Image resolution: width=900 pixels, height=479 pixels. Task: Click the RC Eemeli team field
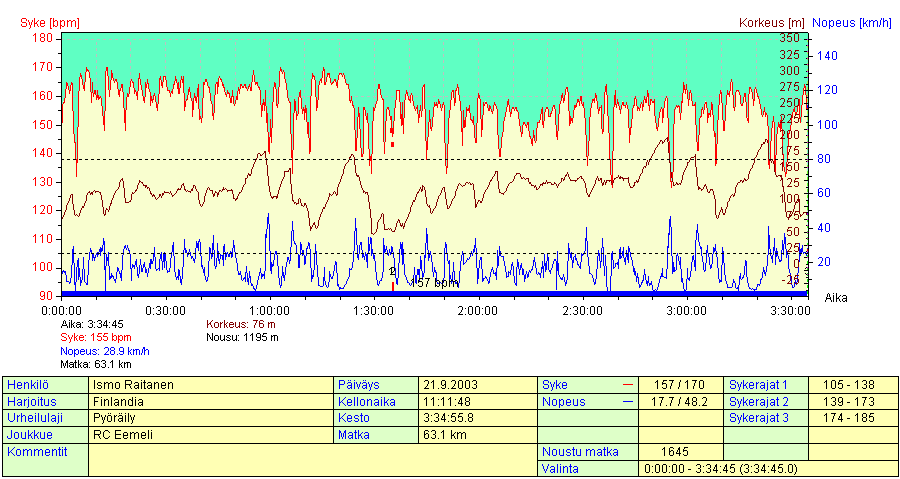(210, 435)
